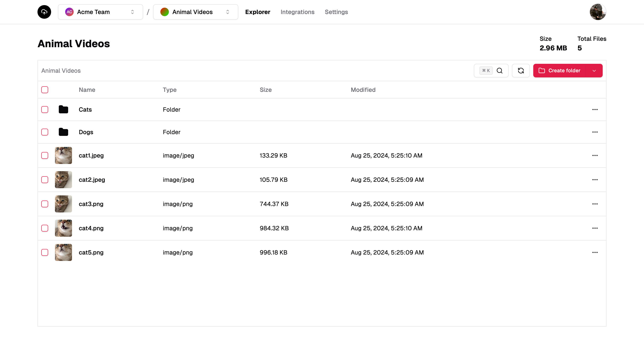Viewport: 644px width, 350px height.
Task: Open the Create folder split button dropdown
Action: point(595,71)
